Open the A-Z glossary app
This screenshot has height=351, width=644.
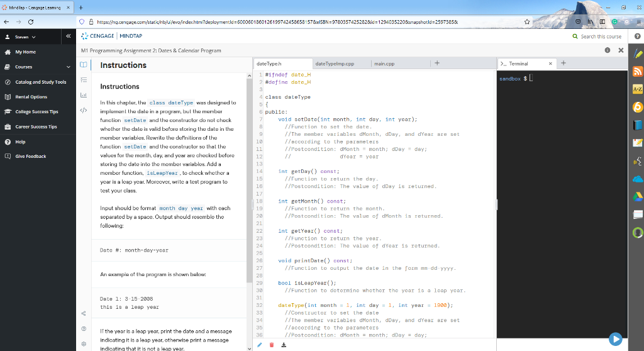[x=638, y=89]
